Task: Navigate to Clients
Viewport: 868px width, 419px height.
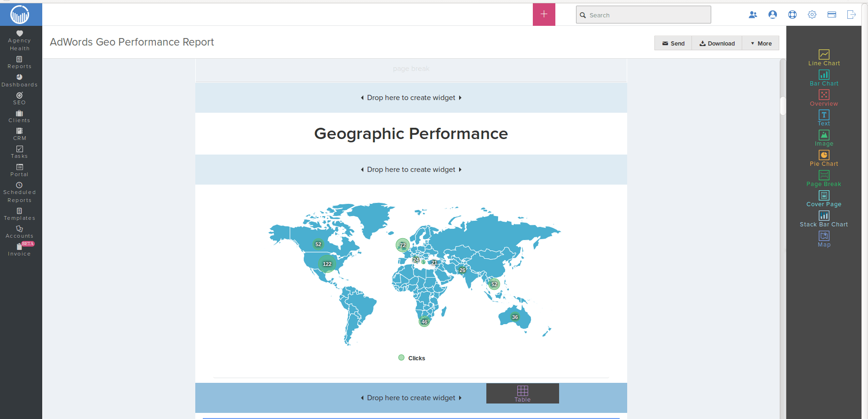Action: pyautogui.click(x=20, y=116)
